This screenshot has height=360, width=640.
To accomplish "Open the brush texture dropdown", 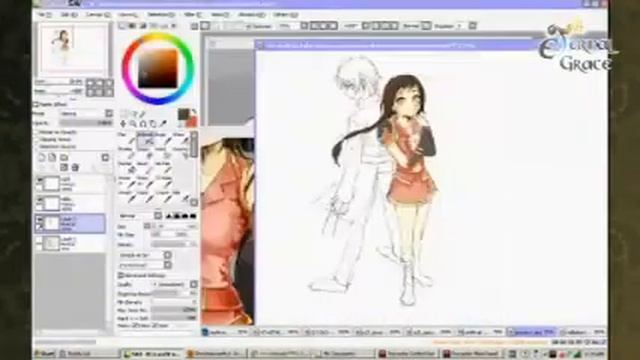I will coord(168,265).
